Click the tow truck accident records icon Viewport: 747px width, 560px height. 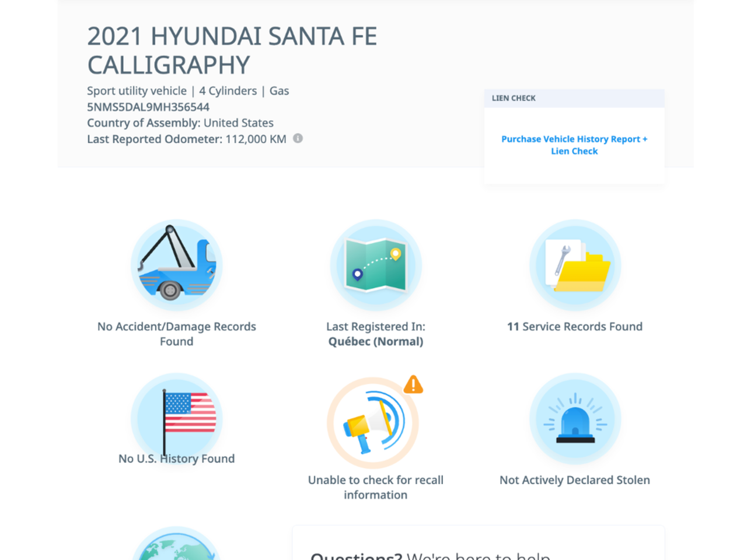pos(176,265)
